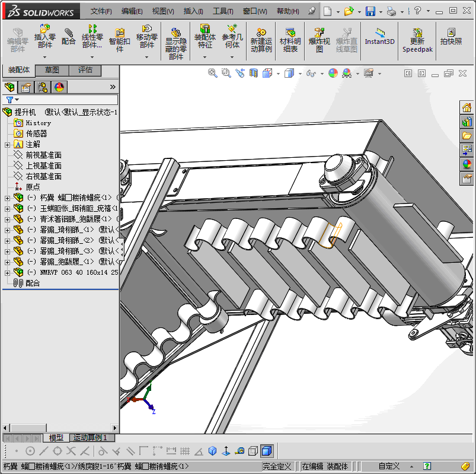
Task: Switch to 运动算例 1 bottom tab
Action: (x=90, y=438)
